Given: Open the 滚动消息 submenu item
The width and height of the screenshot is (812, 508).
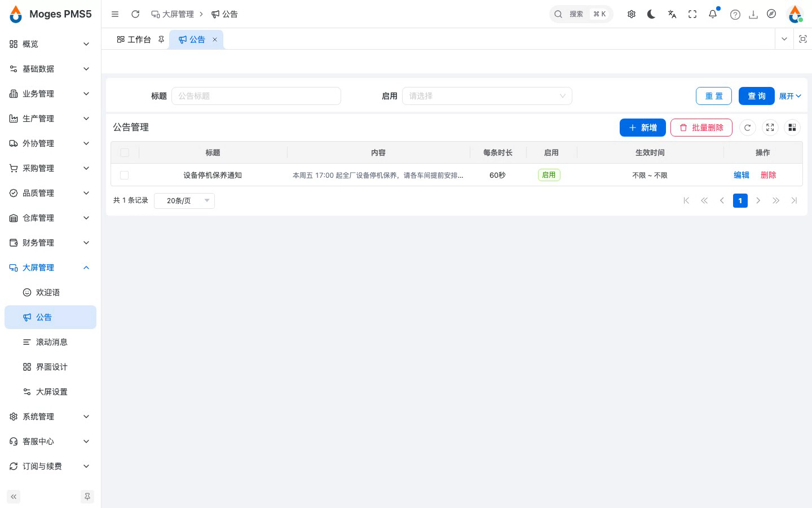Looking at the screenshot, I should (50, 342).
